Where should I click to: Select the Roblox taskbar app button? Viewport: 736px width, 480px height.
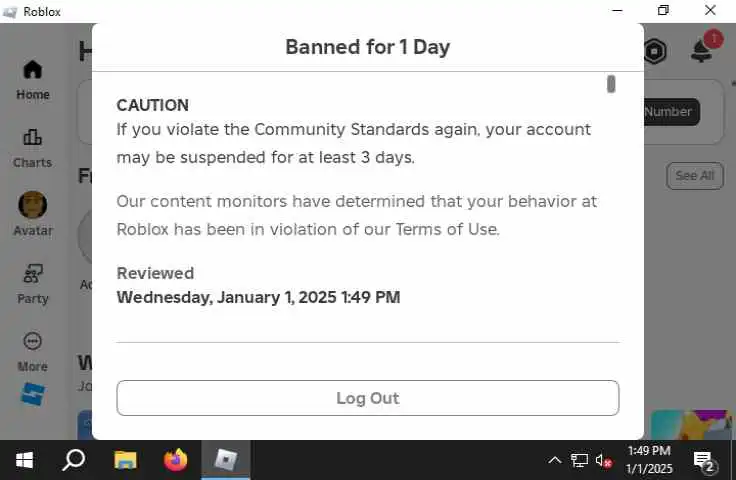point(226,460)
